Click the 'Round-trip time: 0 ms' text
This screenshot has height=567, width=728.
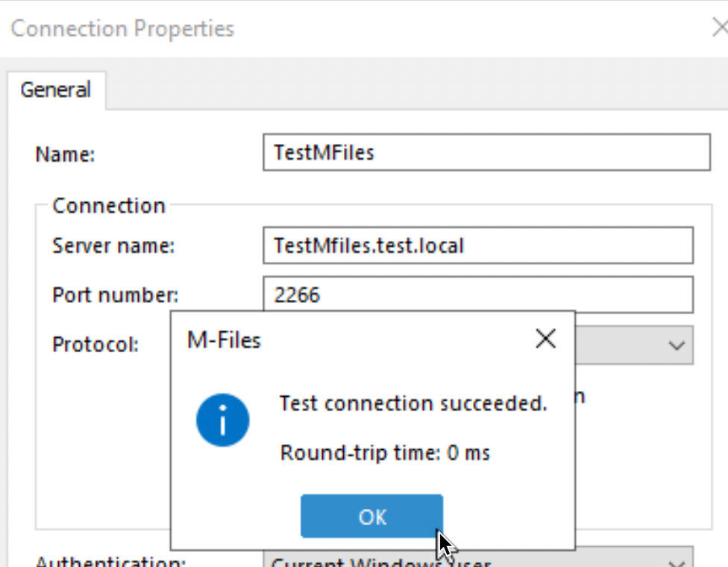385,453
